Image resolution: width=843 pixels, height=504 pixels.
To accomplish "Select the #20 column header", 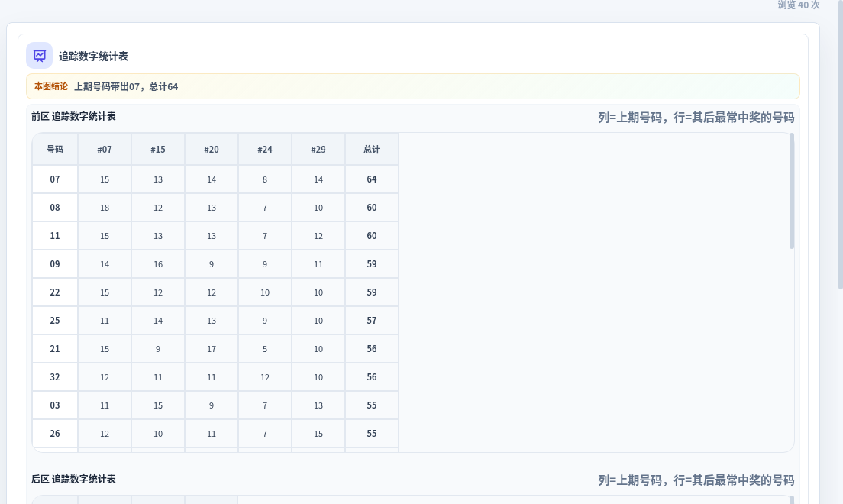I will coord(212,150).
